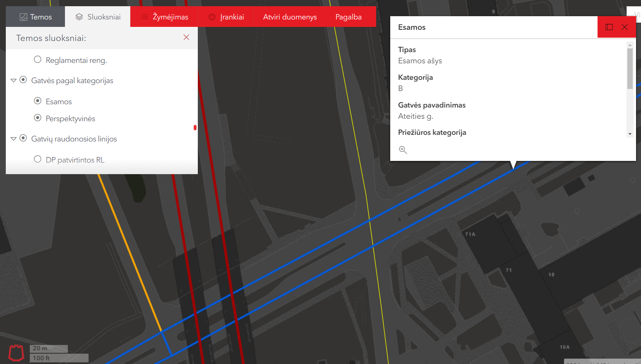Screen dimensions: 641x364
Task: Open the Atviri duomenys menu
Action: (290, 17)
